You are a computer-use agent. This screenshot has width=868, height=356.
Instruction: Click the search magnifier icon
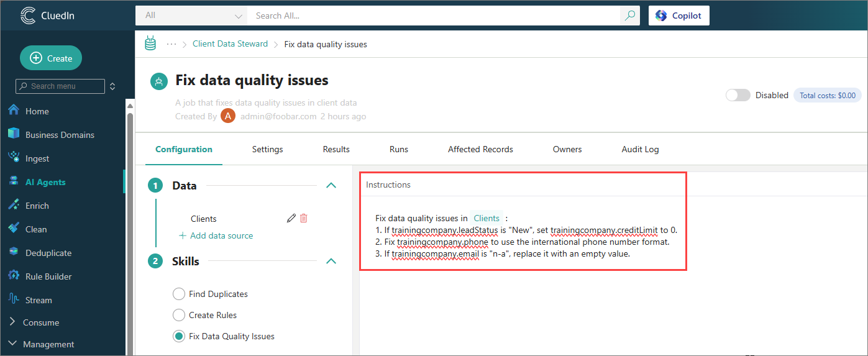[630, 16]
